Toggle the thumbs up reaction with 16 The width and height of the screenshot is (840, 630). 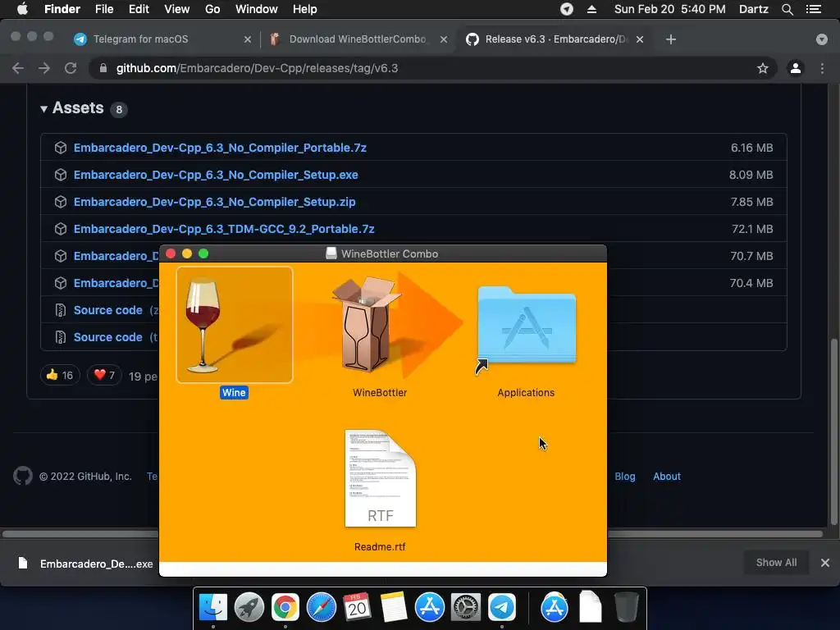click(60, 375)
